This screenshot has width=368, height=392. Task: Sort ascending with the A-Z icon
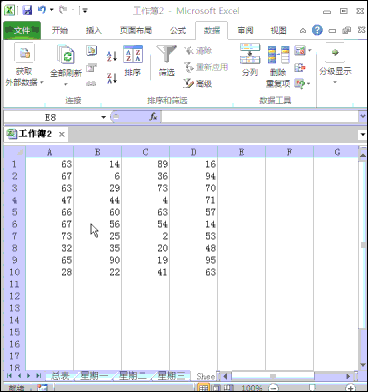tap(112, 56)
